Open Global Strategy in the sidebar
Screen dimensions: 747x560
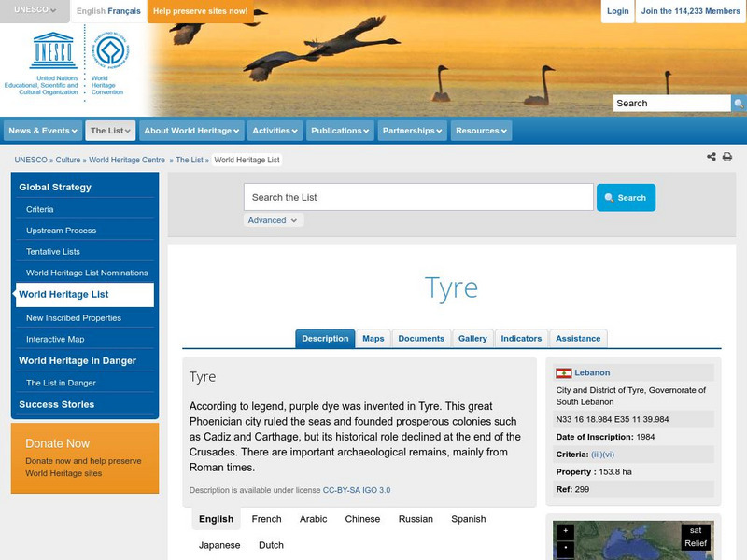click(55, 188)
